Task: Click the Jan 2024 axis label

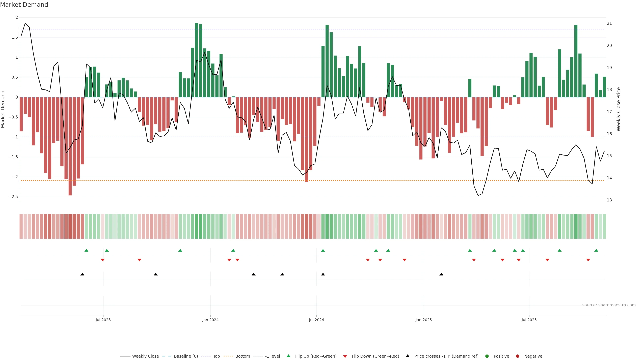Action: click(210, 320)
